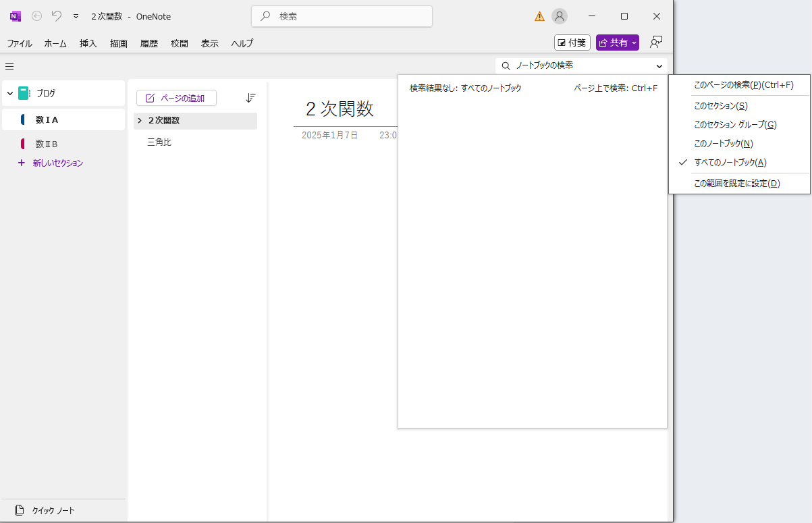This screenshot has height=523, width=812.
Task: Open the 挿入 ribbon tab
Action: click(x=88, y=43)
